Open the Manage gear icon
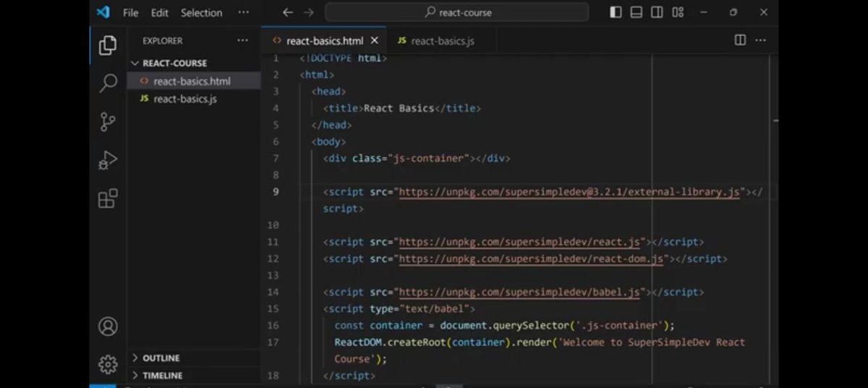868x388 pixels. 108,363
